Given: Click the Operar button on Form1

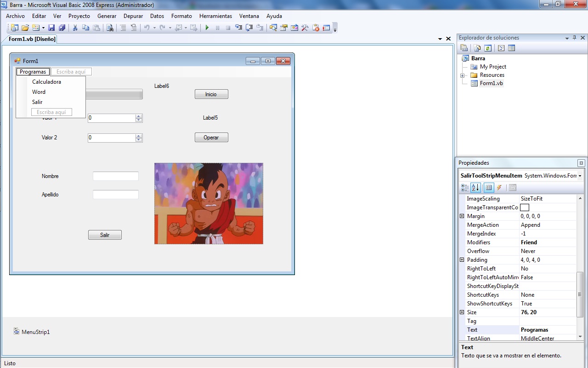Looking at the screenshot, I should [211, 138].
